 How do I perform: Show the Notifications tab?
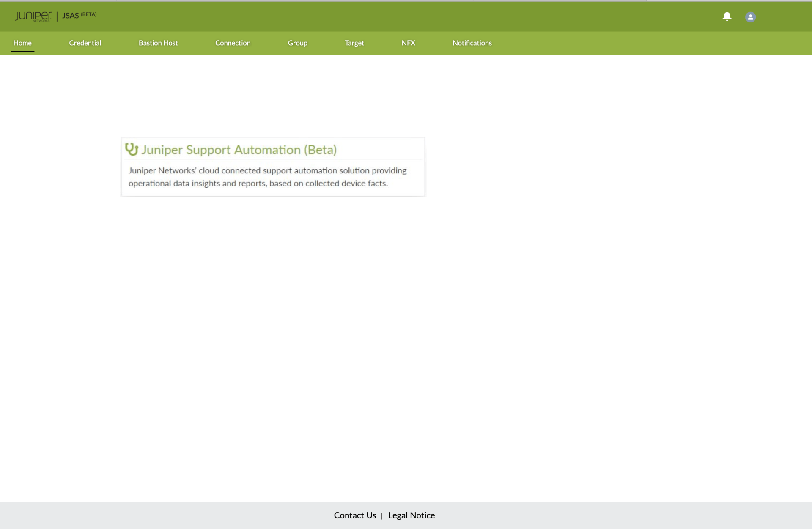coord(472,43)
